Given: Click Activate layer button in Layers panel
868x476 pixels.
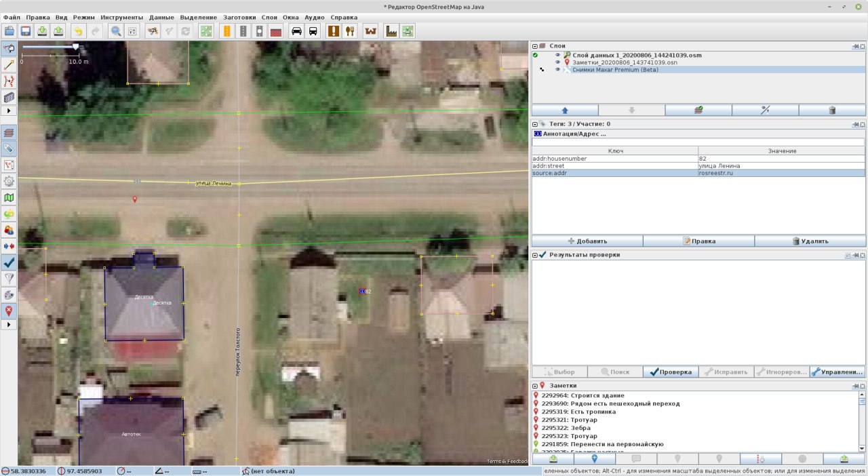Looking at the screenshot, I should [698, 110].
